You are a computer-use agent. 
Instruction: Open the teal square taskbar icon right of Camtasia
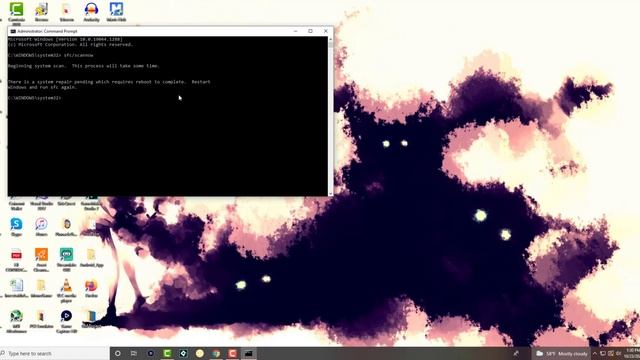coord(183,353)
